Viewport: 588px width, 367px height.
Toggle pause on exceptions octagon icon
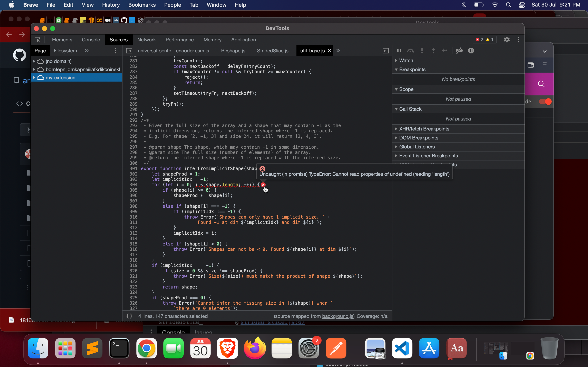(471, 51)
